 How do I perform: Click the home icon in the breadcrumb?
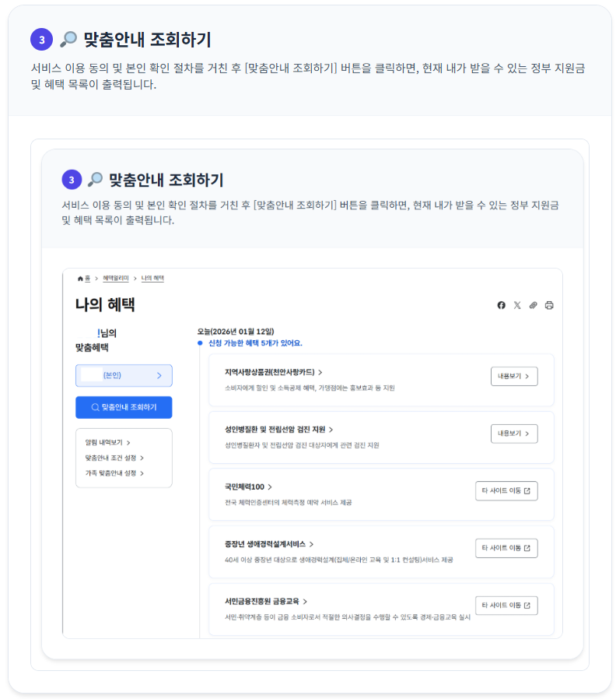79,279
